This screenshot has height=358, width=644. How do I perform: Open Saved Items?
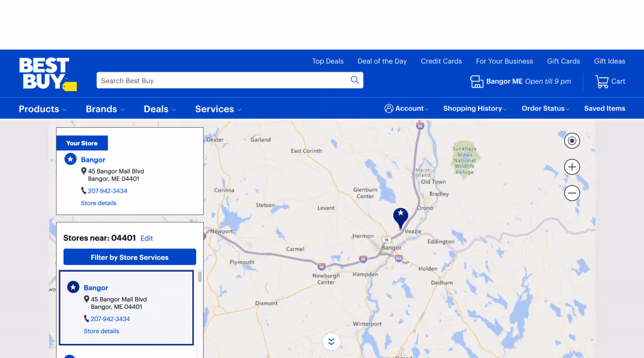pos(604,108)
